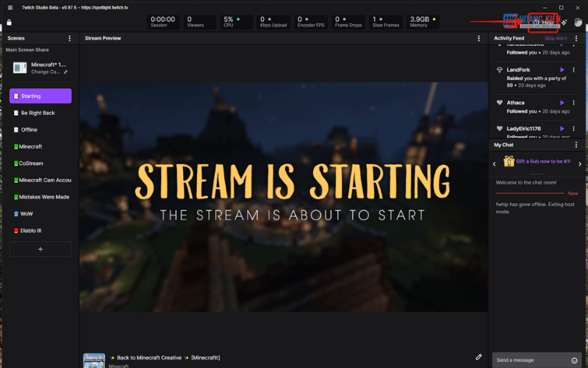Image resolution: width=588 pixels, height=368 pixels.
Task: Click the Skip Alert link
Action: [556, 38]
